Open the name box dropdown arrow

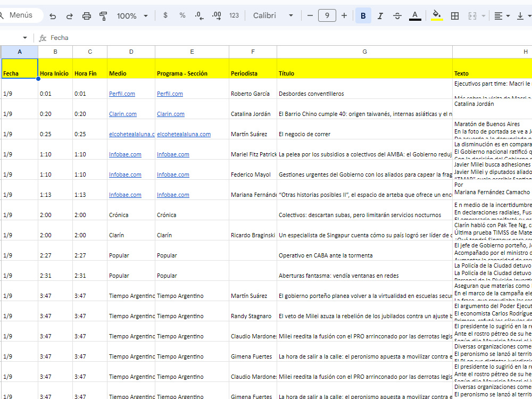point(25,38)
